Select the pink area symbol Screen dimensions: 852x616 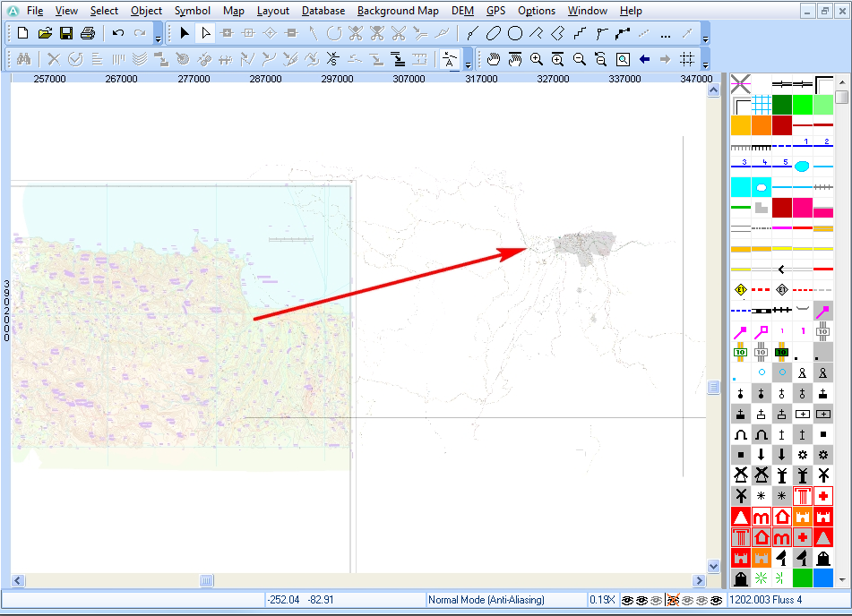coord(803,208)
